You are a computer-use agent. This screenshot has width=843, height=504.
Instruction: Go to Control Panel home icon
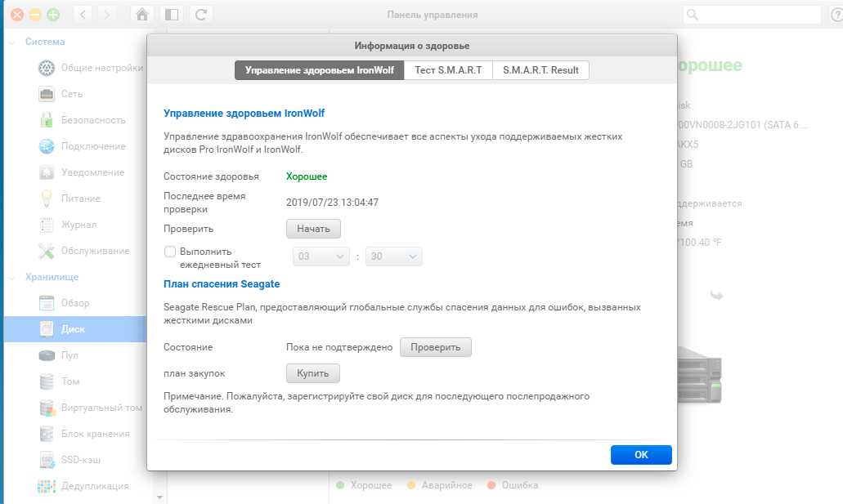pos(142,15)
